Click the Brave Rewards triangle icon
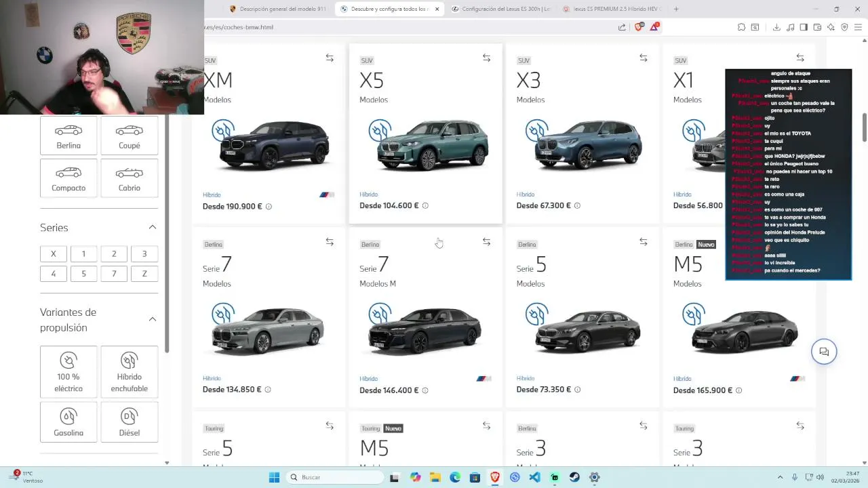Image resolution: width=868 pixels, height=488 pixels. [x=654, y=27]
